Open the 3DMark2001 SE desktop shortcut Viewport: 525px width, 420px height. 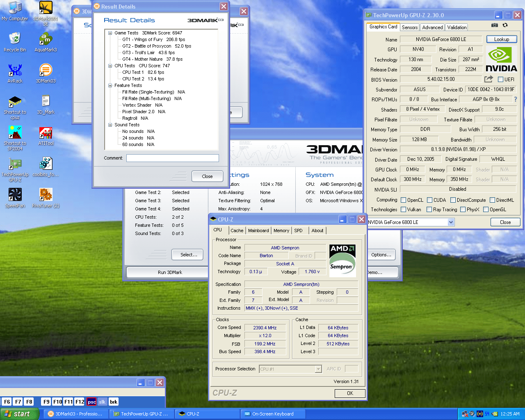tap(46, 14)
